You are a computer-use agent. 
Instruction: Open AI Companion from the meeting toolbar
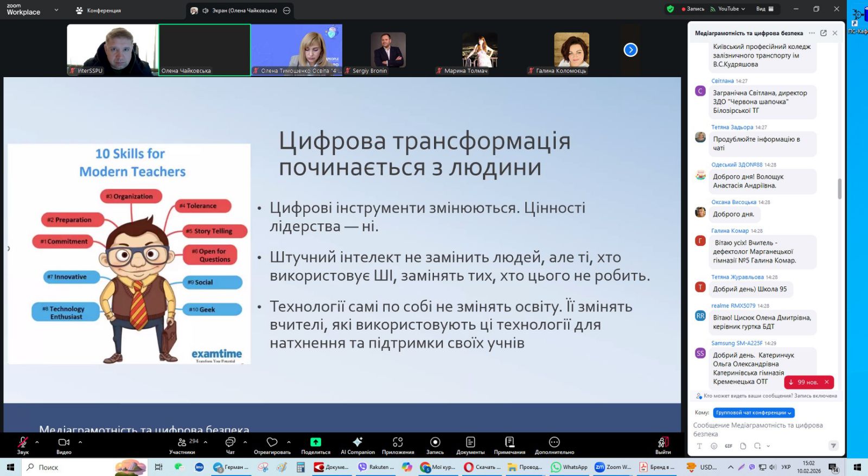(357, 442)
